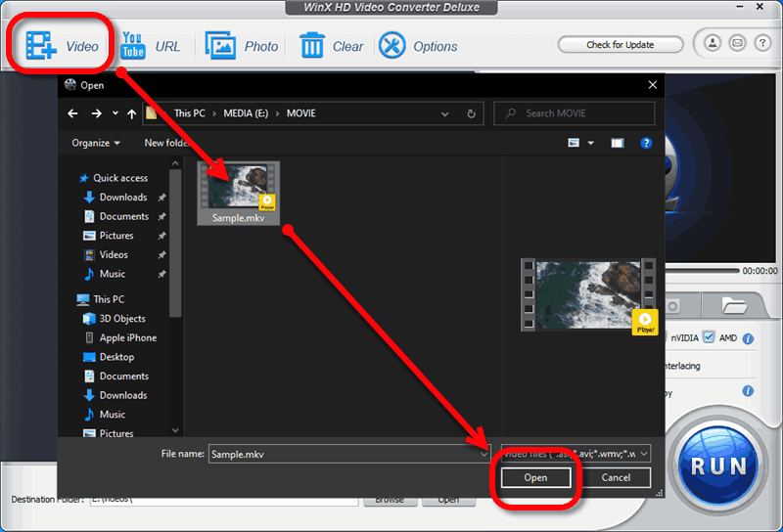The image size is (783, 532).
Task: Go back in the Open dialog
Action: (x=72, y=113)
